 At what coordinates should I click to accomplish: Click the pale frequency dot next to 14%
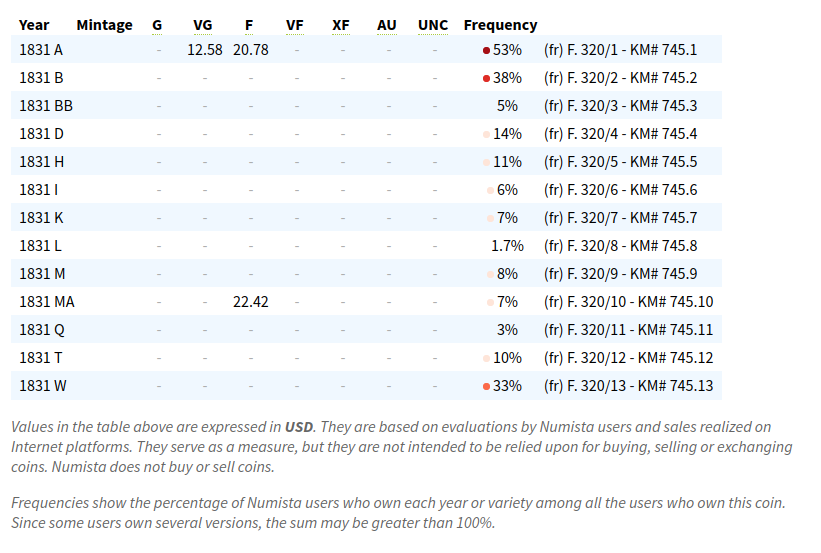486,134
